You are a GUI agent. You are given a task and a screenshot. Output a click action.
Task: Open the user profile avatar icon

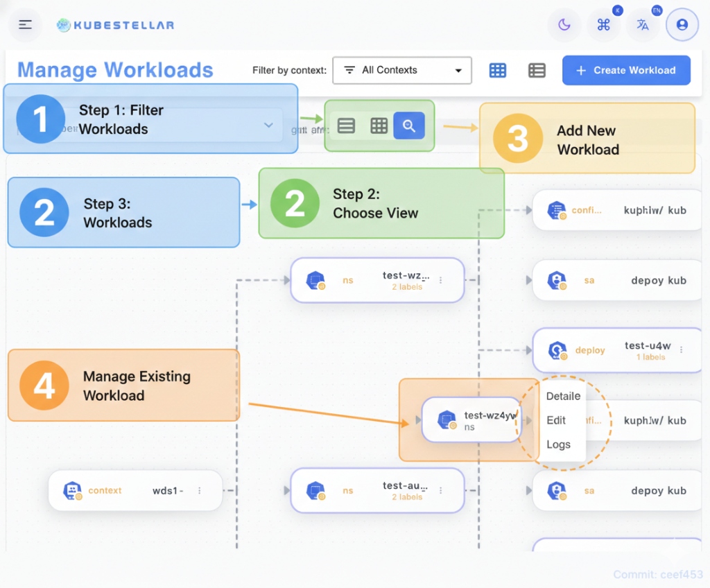(682, 24)
